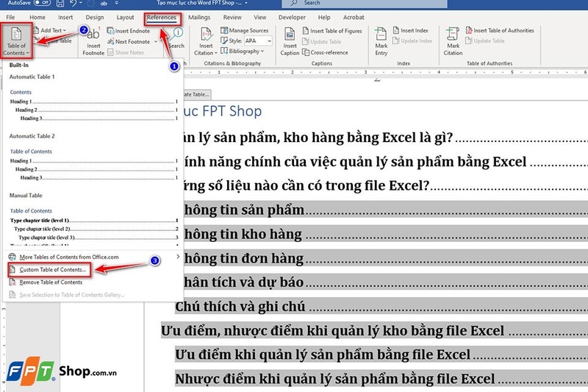Click Mark Citation button
This screenshot has height=392, width=588.
(453, 42)
